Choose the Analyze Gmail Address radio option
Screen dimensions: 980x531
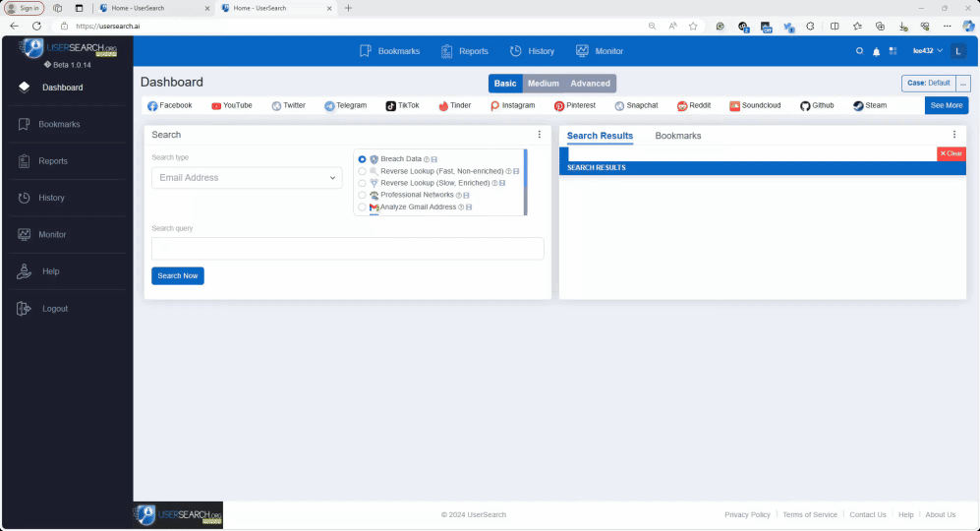(362, 207)
